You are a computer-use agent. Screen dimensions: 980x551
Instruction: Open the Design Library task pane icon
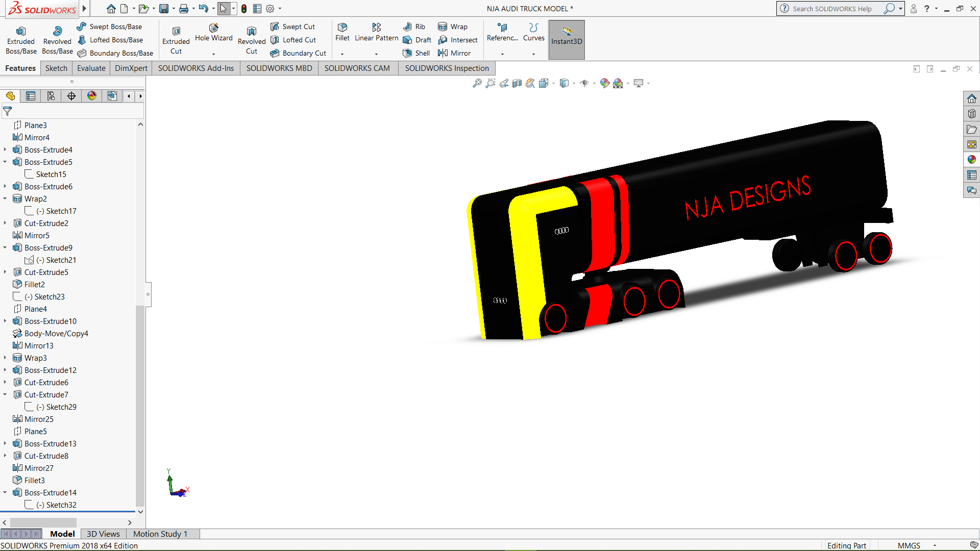(x=972, y=114)
